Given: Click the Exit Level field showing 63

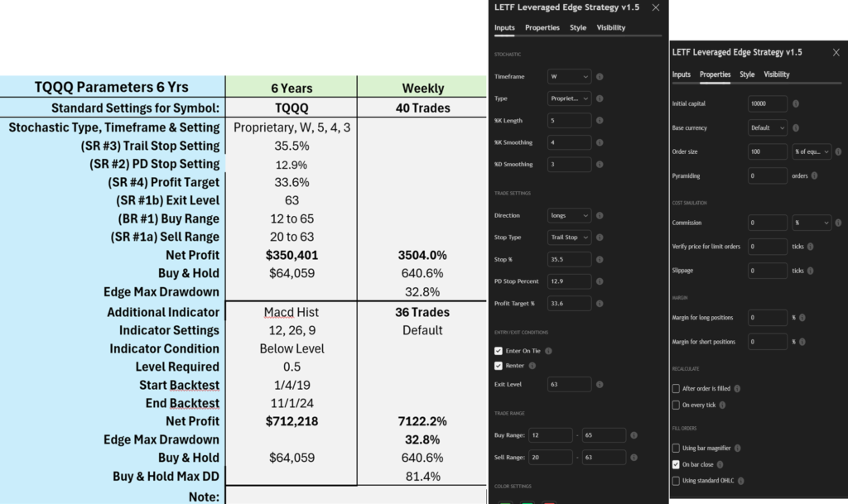Looking at the screenshot, I should (569, 385).
